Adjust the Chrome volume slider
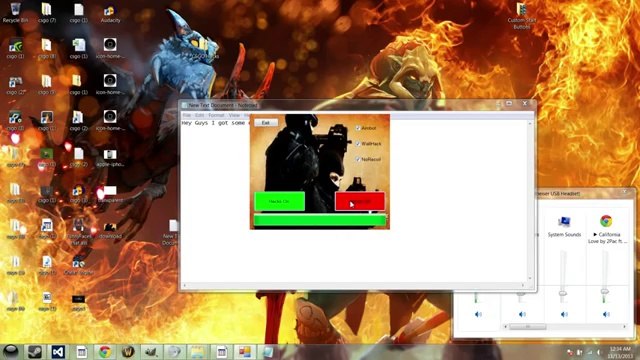The image size is (640, 360). 604,291
